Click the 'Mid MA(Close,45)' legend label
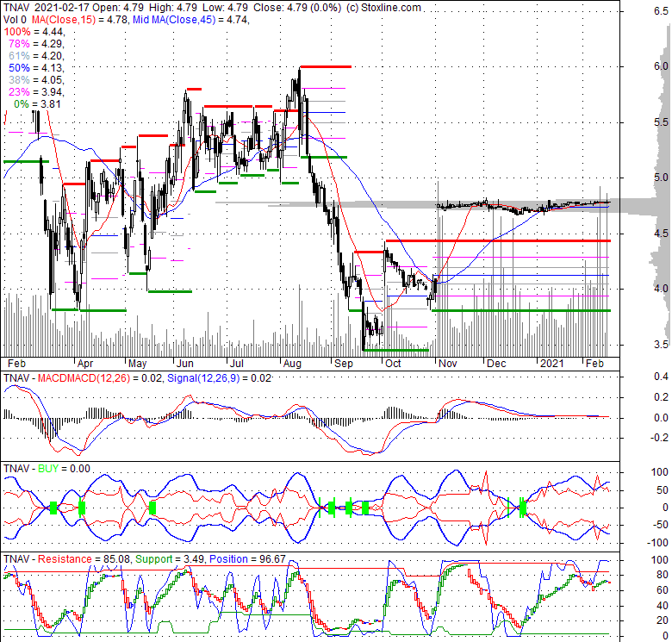This screenshot has height=642, width=672. [173, 20]
